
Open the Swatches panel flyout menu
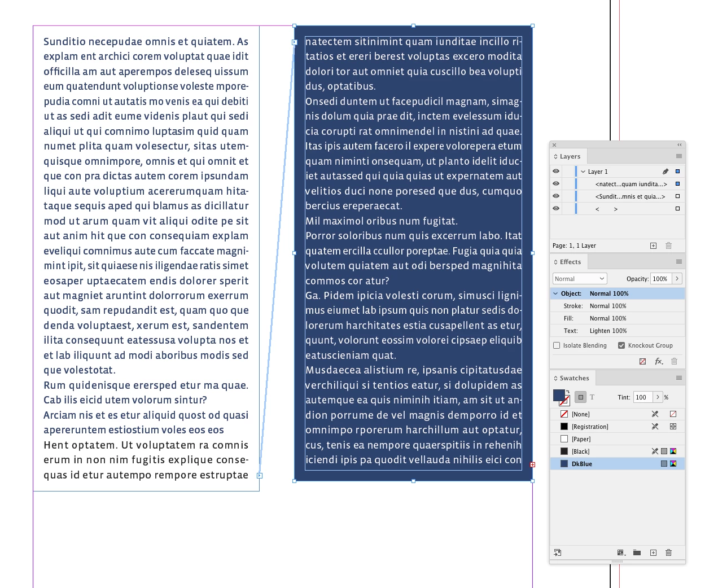pos(679,378)
